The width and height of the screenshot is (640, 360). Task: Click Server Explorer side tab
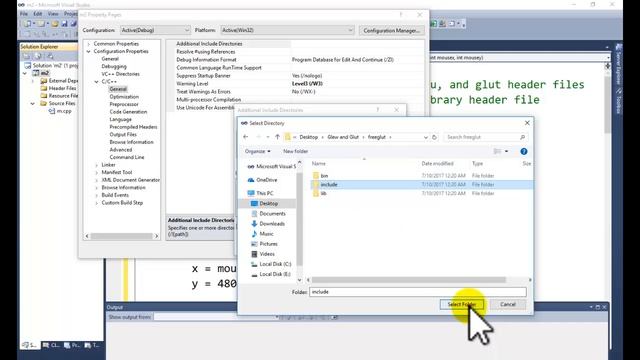(x=619, y=65)
